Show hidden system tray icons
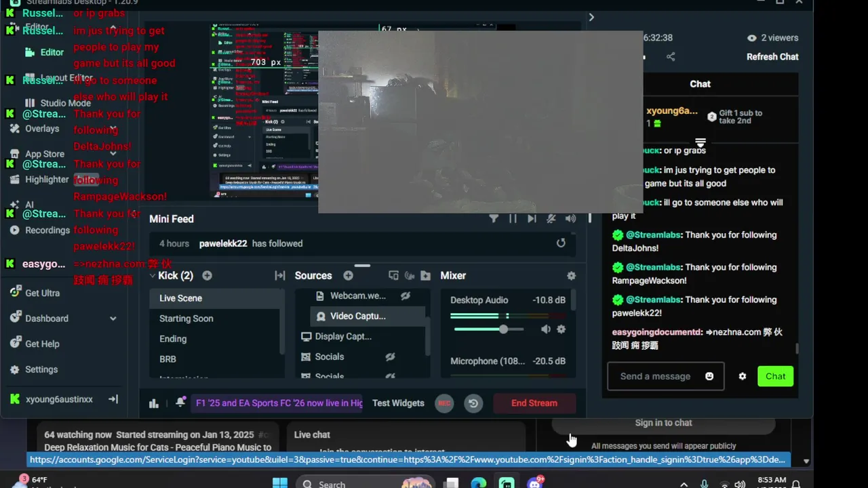This screenshot has width=868, height=488. point(684,484)
